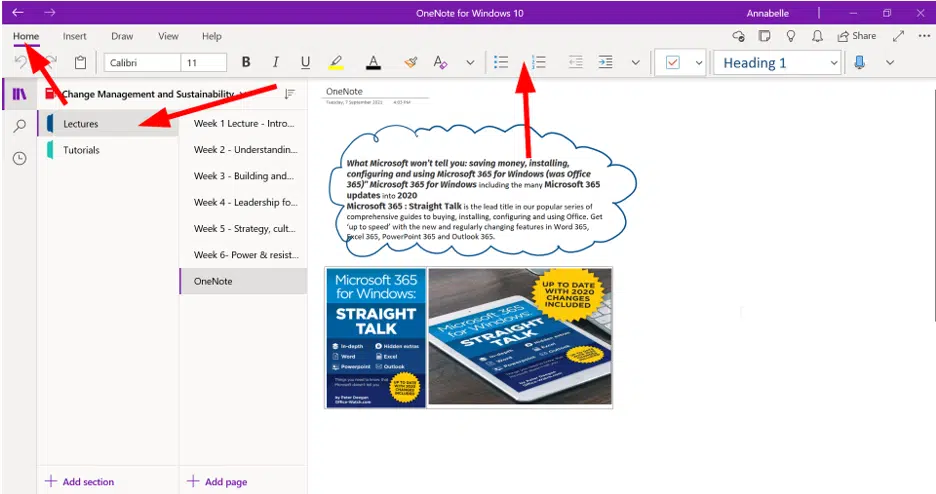Open the Help tab

point(211,36)
